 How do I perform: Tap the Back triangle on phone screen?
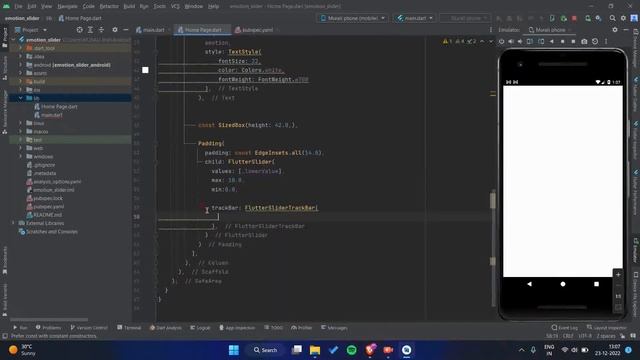tap(529, 284)
